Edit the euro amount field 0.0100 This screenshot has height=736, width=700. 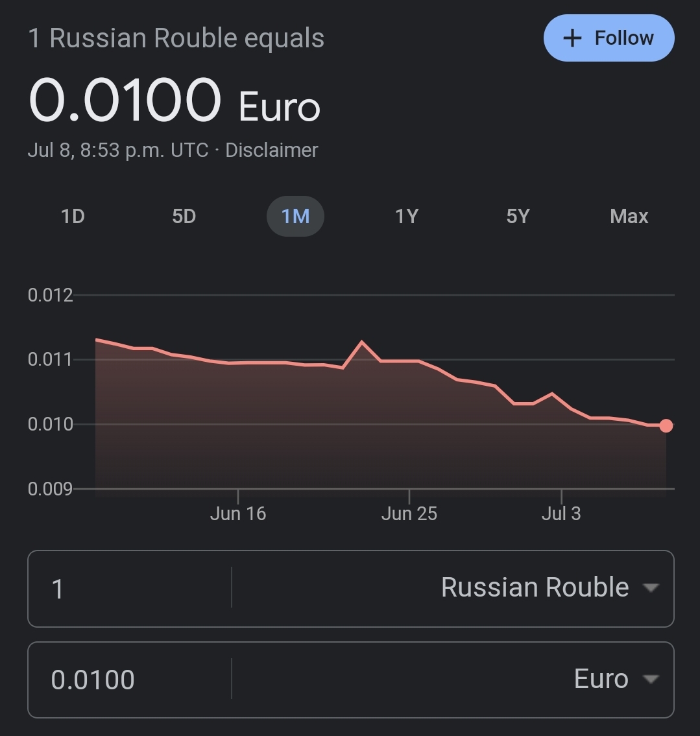(130, 679)
